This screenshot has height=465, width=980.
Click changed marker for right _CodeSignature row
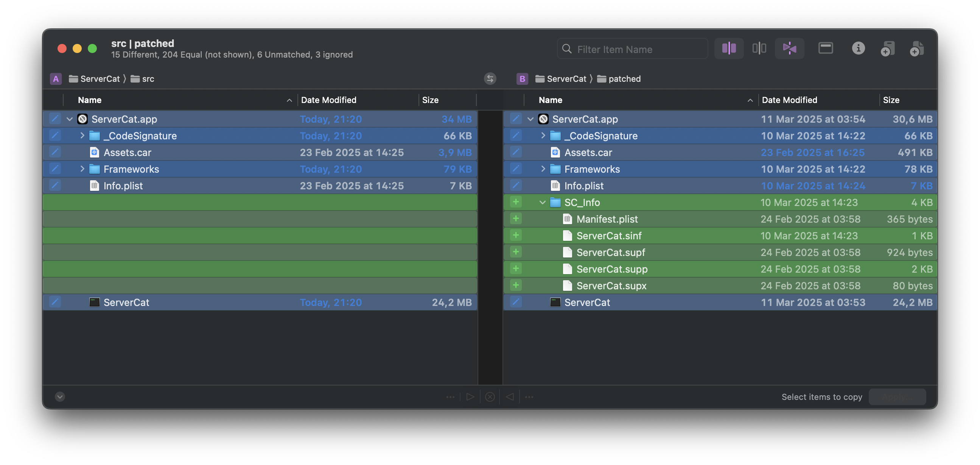point(516,135)
